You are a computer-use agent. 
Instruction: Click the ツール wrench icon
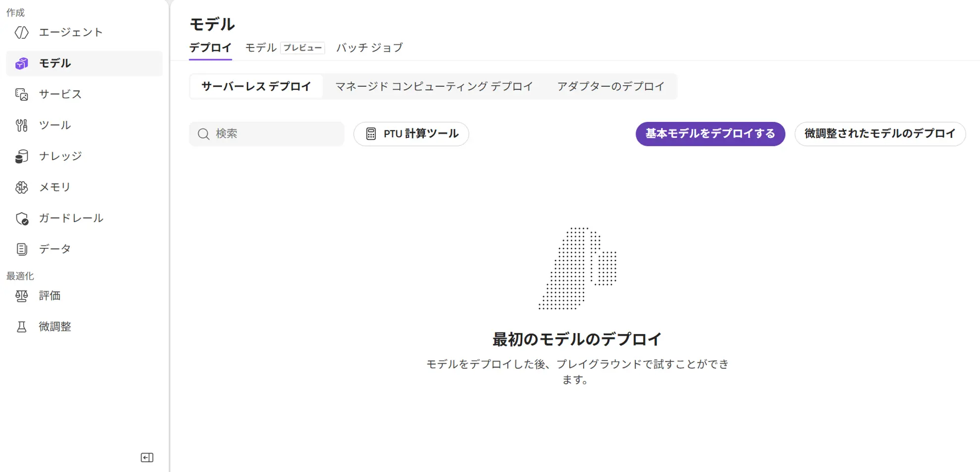pyautogui.click(x=22, y=125)
